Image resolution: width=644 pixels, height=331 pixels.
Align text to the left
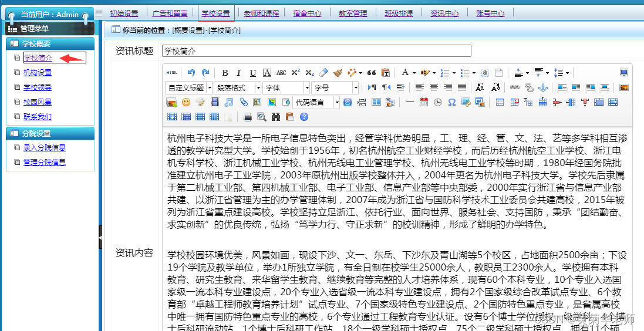pos(419,87)
